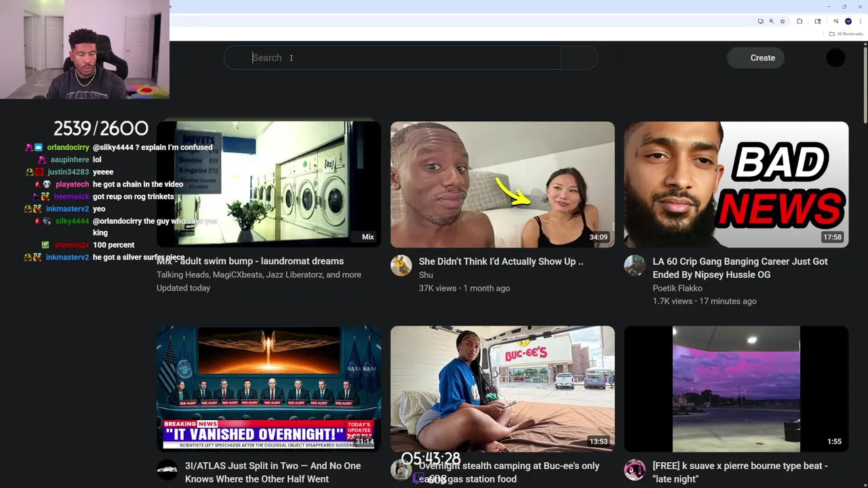The image size is (868, 488).
Task: Open channel avatar beside 3I/ATLAS video
Action: click(x=167, y=470)
